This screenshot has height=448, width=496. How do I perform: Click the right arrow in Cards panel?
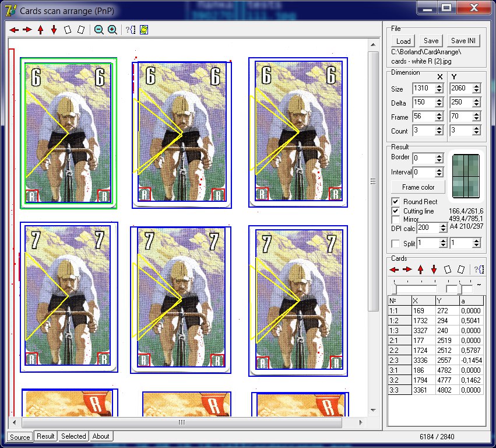point(407,269)
